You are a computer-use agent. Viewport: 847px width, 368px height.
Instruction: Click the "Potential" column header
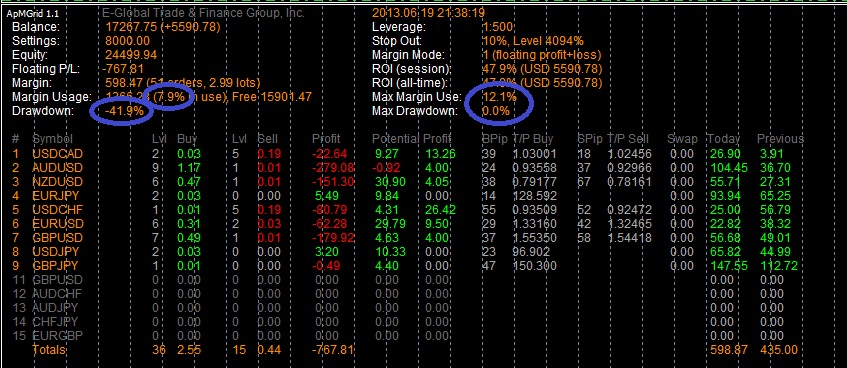tap(395, 139)
